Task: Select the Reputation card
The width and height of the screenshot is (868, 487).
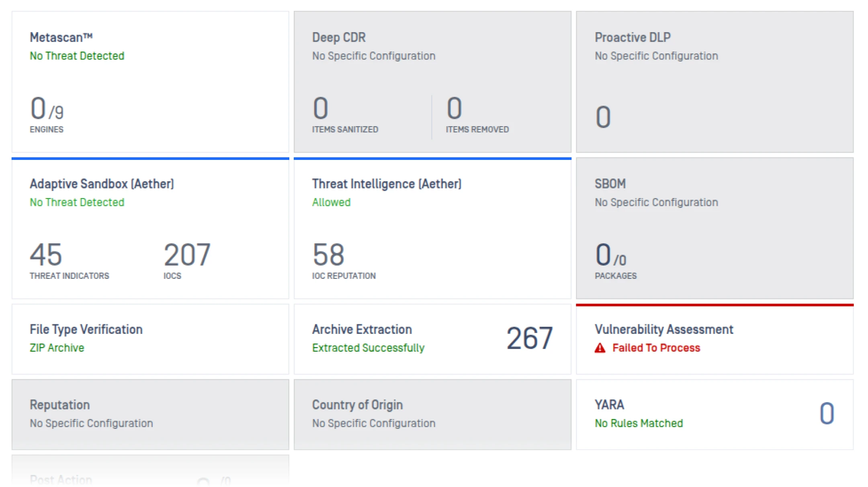Action: coord(150,414)
